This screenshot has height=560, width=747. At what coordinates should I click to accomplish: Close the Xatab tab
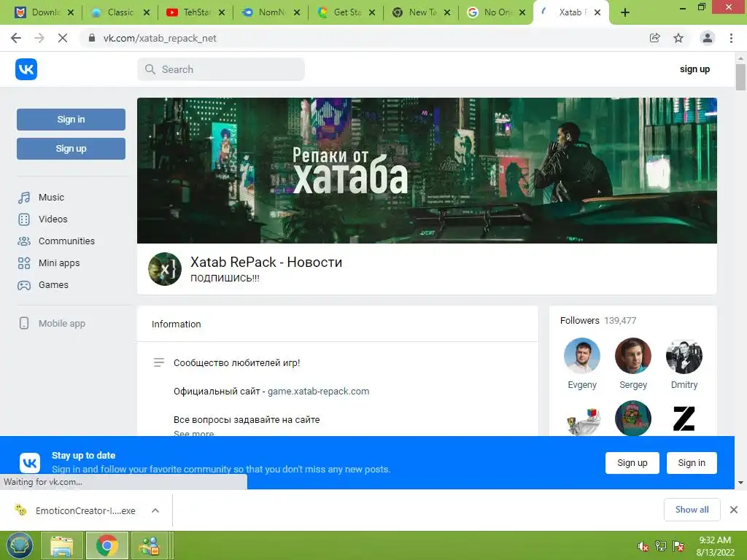(597, 13)
